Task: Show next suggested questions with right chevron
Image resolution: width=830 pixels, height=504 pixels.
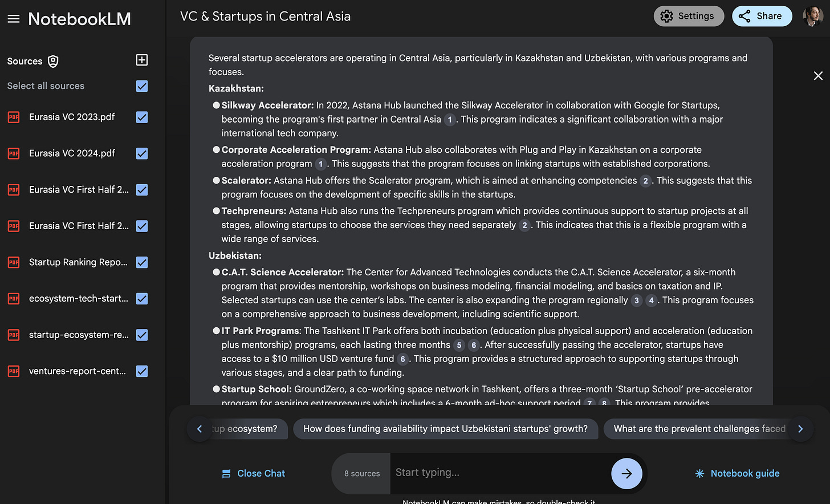Action: click(x=800, y=429)
